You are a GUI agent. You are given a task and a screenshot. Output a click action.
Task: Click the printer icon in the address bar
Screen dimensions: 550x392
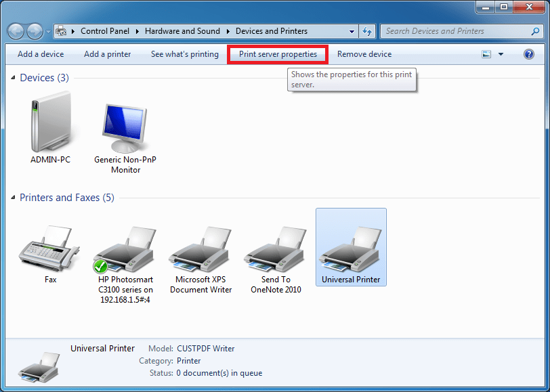[63, 30]
